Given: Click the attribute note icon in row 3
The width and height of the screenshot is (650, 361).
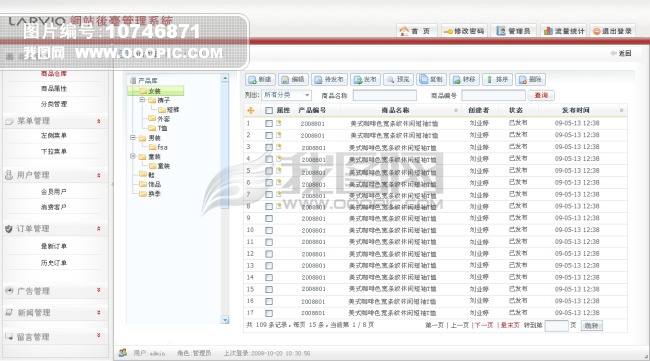Looking at the screenshot, I should pyautogui.click(x=279, y=147).
